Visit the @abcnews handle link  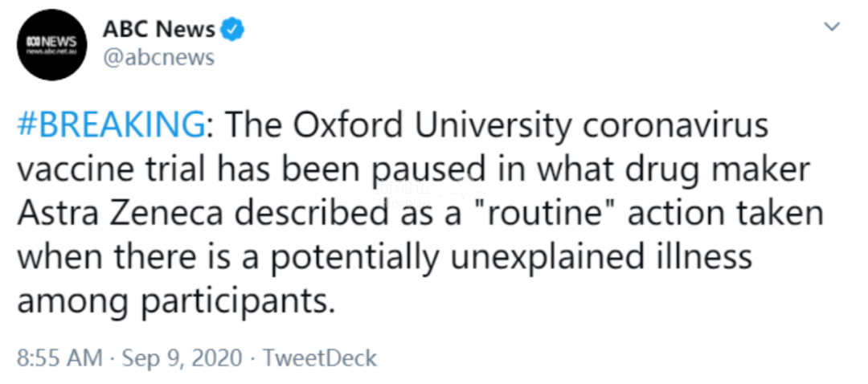pyautogui.click(x=158, y=57)
